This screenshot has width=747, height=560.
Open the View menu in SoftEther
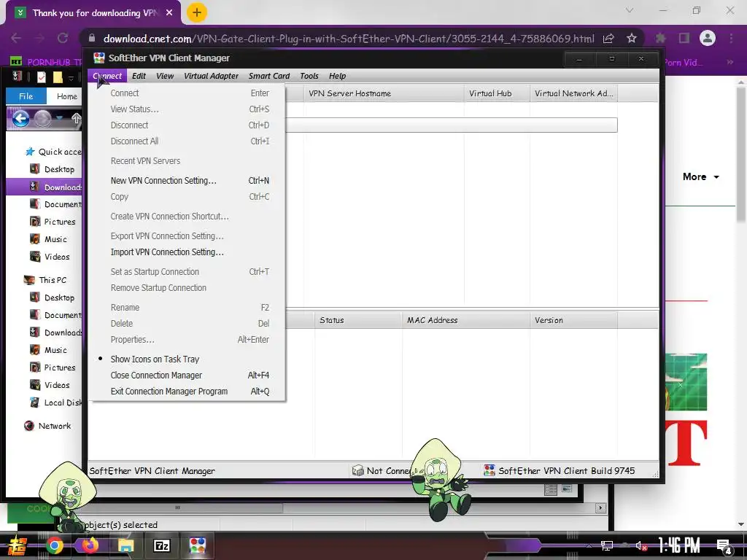165,76
